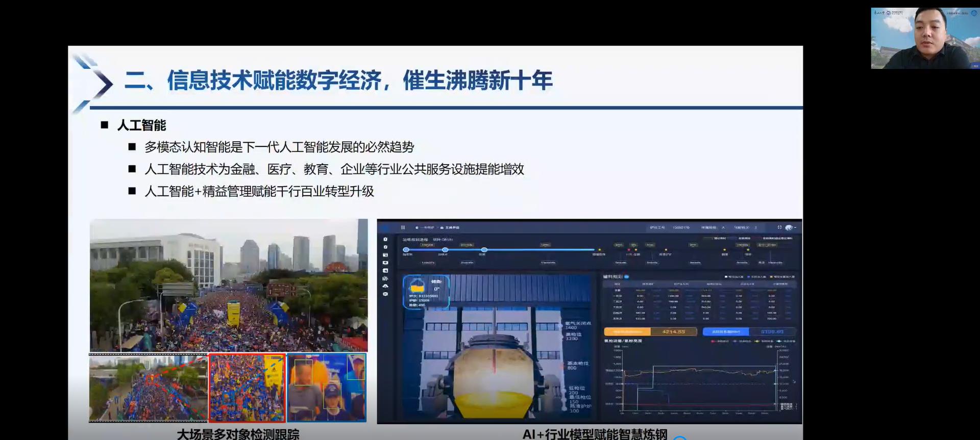
Task: Click the large aerial crowd photo
Action: coord(229,285)
